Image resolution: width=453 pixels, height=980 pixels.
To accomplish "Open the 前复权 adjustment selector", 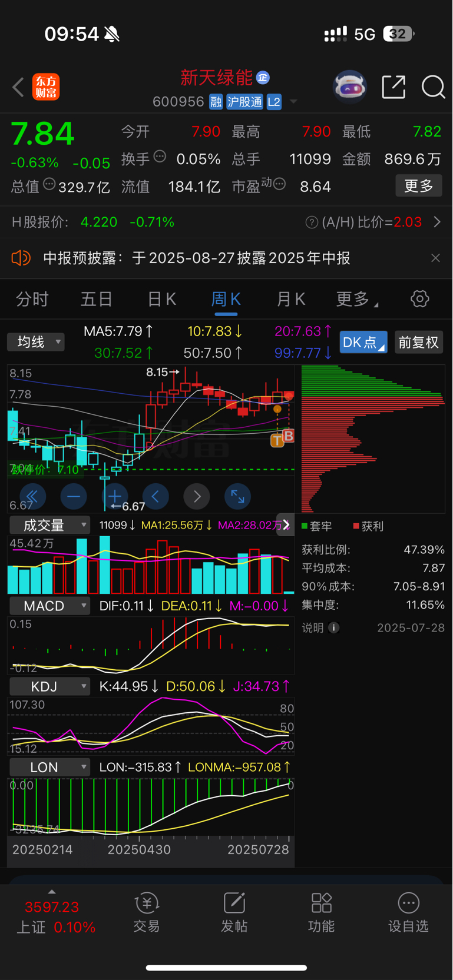I will [x=418, y=342].
